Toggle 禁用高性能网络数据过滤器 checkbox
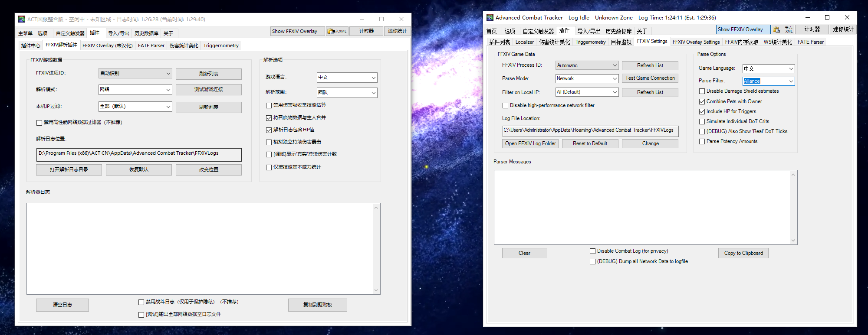This screenshot has height=335, width=868. click(x=39, y=123)
